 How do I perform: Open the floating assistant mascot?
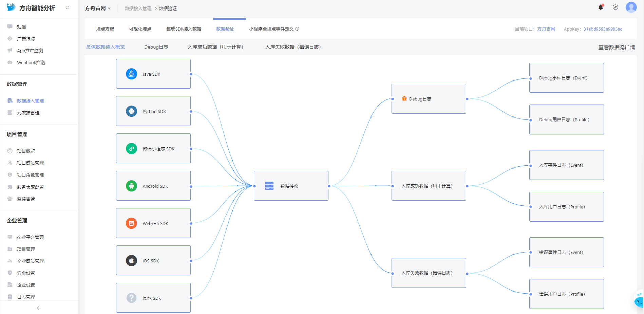coord(639,299)
